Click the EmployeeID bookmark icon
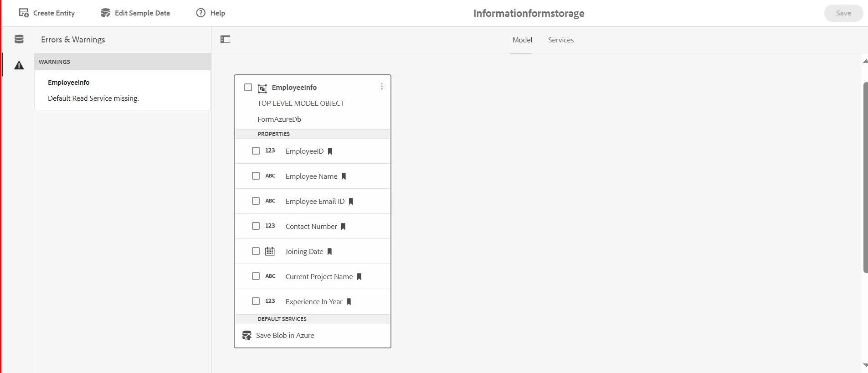Viewport: 868px width, 373px height. [330, 151]
